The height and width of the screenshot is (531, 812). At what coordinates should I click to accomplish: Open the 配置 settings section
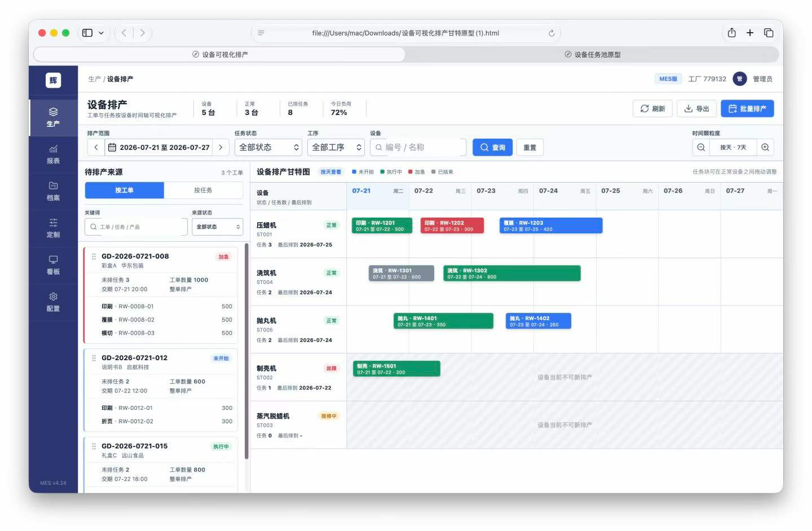click(53, 302)
